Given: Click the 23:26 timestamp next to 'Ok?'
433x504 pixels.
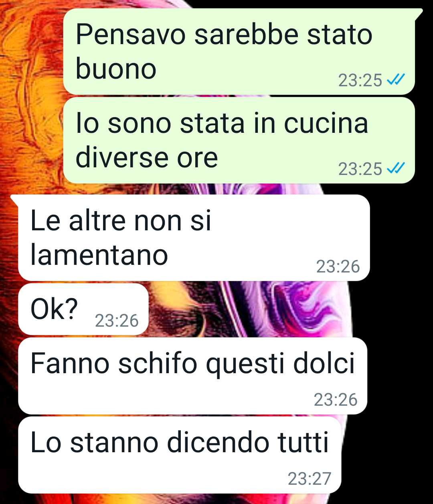Looking at the screenshot, I should click(x=117, y=321).
